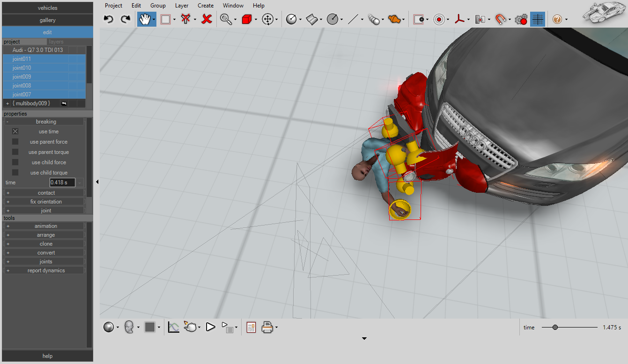Toggle the use time checkbox
Screen dimensions: 628x364
(x=15, y=131)
